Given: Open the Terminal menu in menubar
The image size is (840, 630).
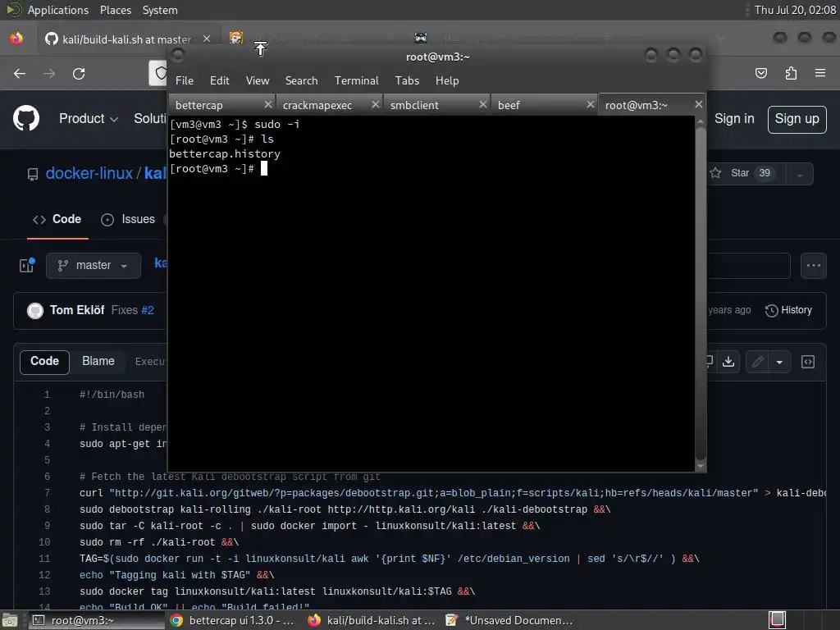Looking at the screenshot, I should 356,80.
